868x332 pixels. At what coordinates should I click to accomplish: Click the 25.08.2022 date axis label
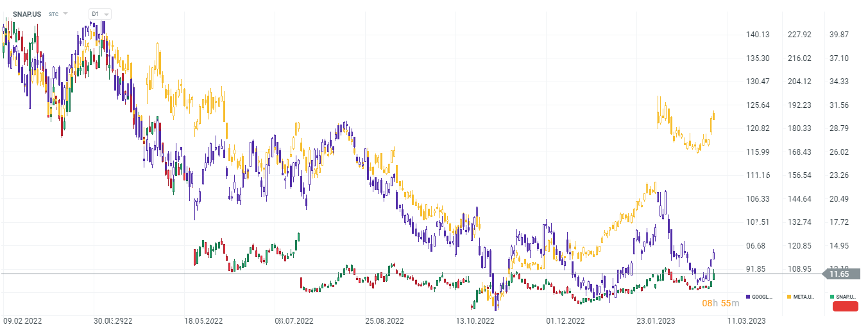(x=386, y=320)
